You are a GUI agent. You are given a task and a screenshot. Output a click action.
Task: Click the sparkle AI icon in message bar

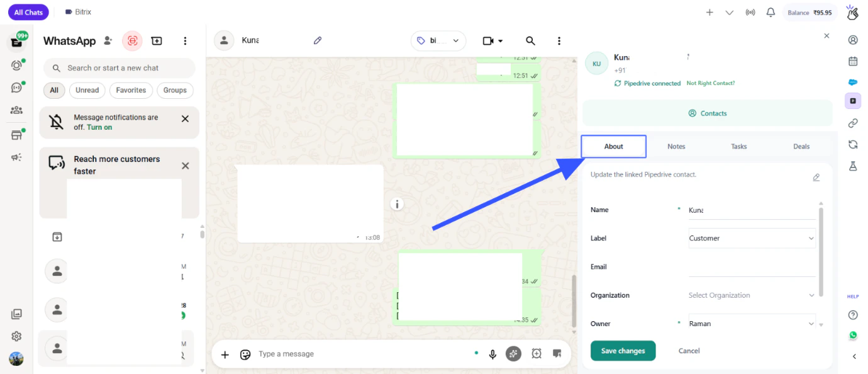point(513,354)
